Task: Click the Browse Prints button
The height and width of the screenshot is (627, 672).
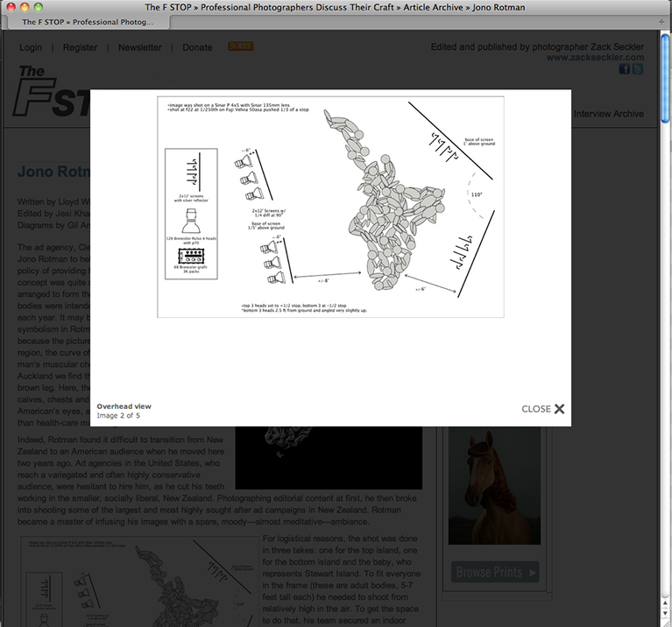Action: click(x=495, y=572)
